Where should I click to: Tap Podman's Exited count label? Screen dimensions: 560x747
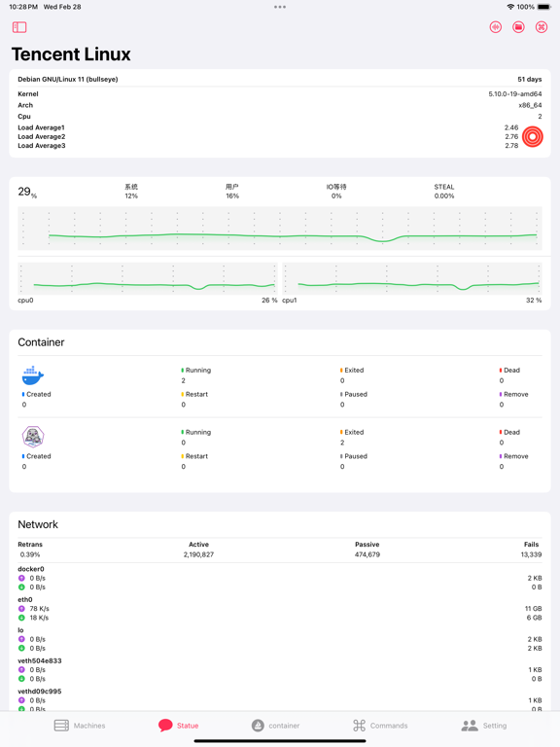(352, 432)
